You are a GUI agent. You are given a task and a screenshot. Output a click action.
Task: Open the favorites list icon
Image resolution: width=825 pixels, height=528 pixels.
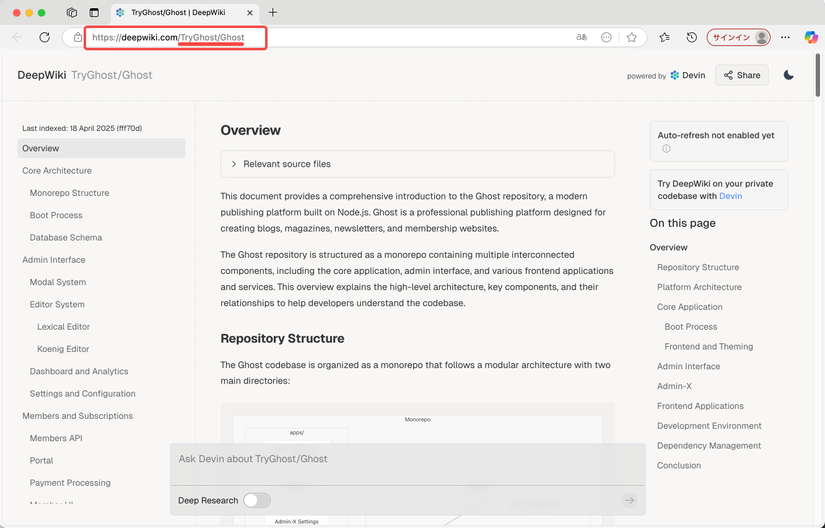click(x=665, y=37)
